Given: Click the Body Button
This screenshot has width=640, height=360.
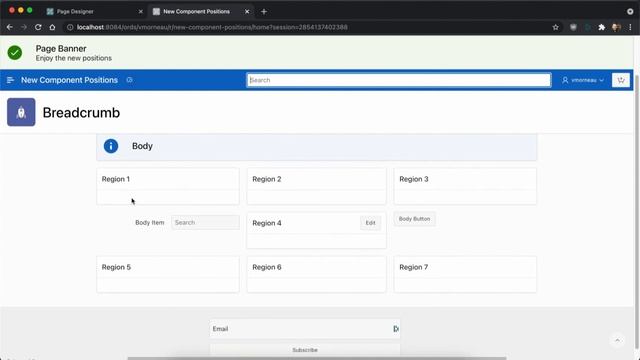Looking at the screenshot, I should pos(414,219).
